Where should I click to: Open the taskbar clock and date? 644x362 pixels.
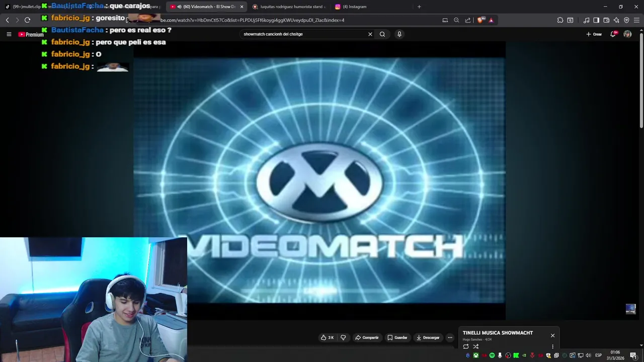click(x=615, y=355)
